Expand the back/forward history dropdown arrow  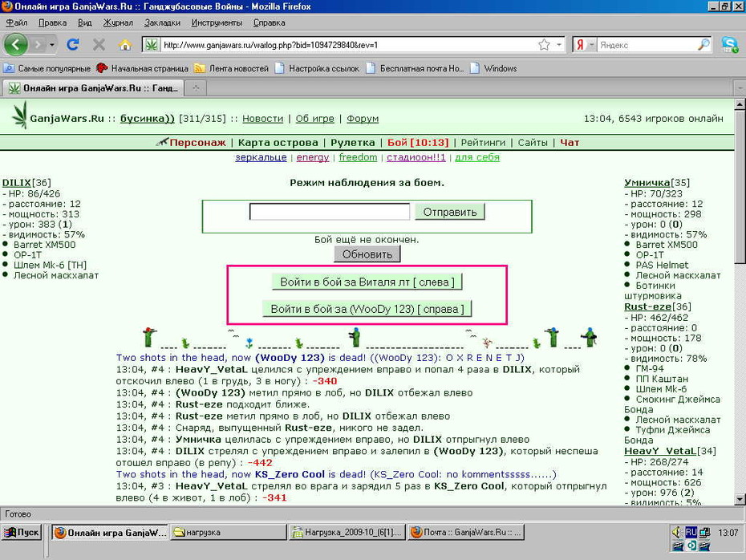51,45
